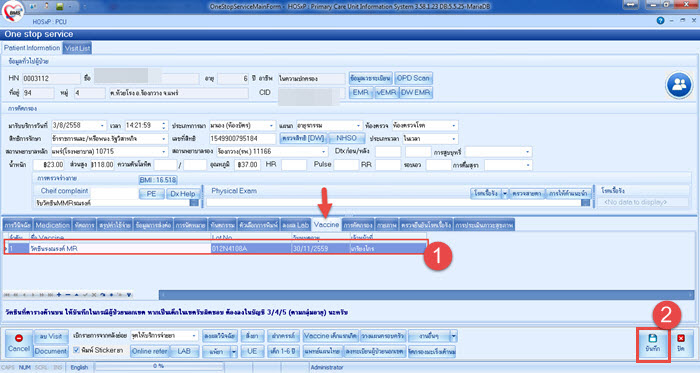Click the height field 118.00
Screen dimensions: 700x373
102,165
